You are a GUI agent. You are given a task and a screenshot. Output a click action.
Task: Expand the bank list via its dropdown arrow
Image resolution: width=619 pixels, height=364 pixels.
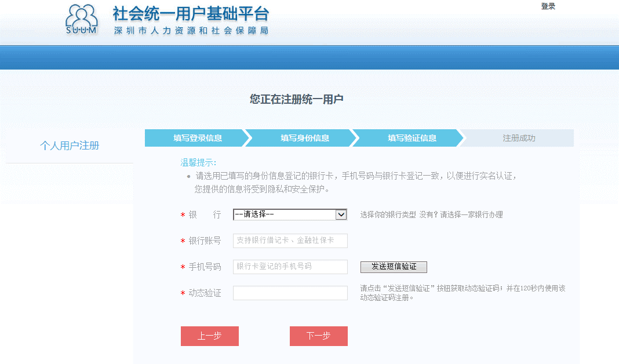[342, 214]
